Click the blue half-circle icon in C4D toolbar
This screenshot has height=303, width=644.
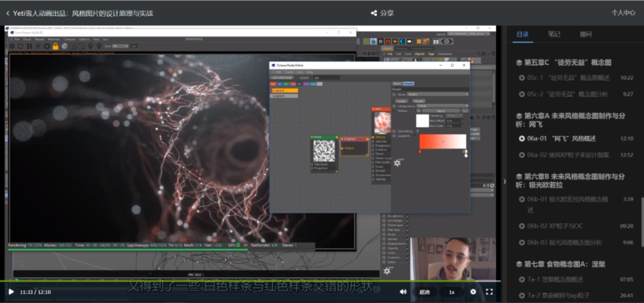(x=402, y=41)
